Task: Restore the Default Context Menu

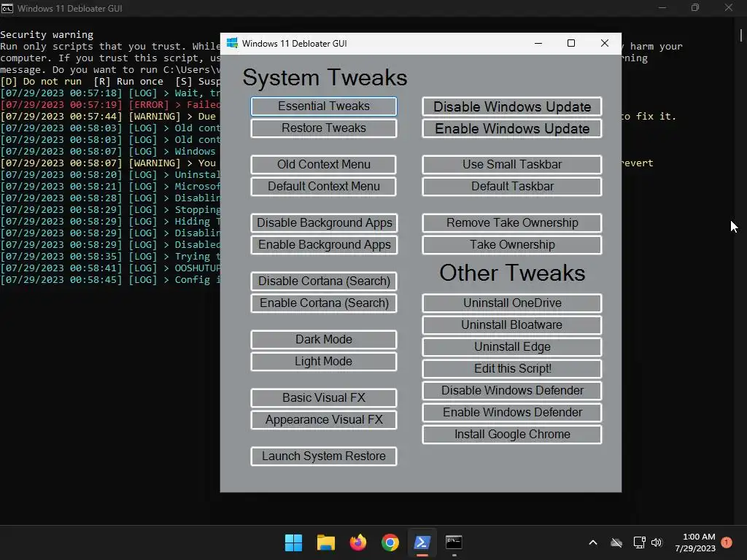Action: click(x=324, y=186)
